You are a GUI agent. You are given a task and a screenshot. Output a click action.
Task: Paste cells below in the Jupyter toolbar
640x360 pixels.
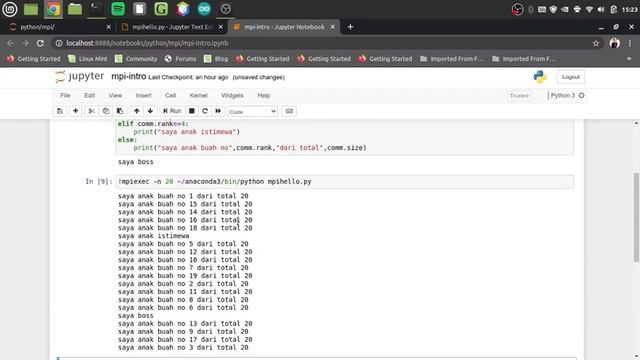click(x=120, y=111)
